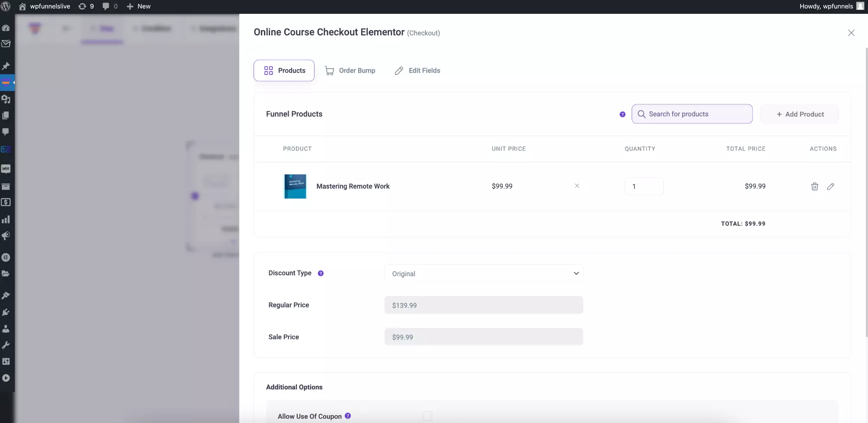Open the WordPress logo menu

pyautogui.click(x=6, y=6)
